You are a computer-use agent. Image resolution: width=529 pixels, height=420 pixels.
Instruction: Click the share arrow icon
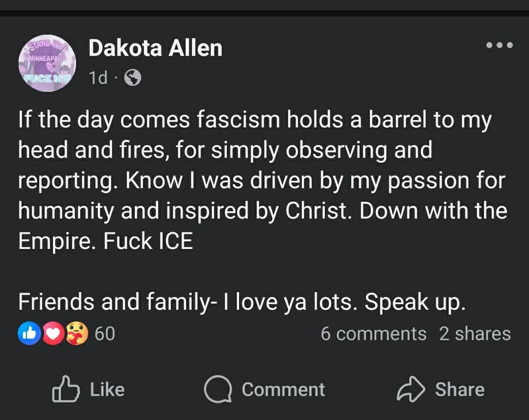click(x=410, y=389)
